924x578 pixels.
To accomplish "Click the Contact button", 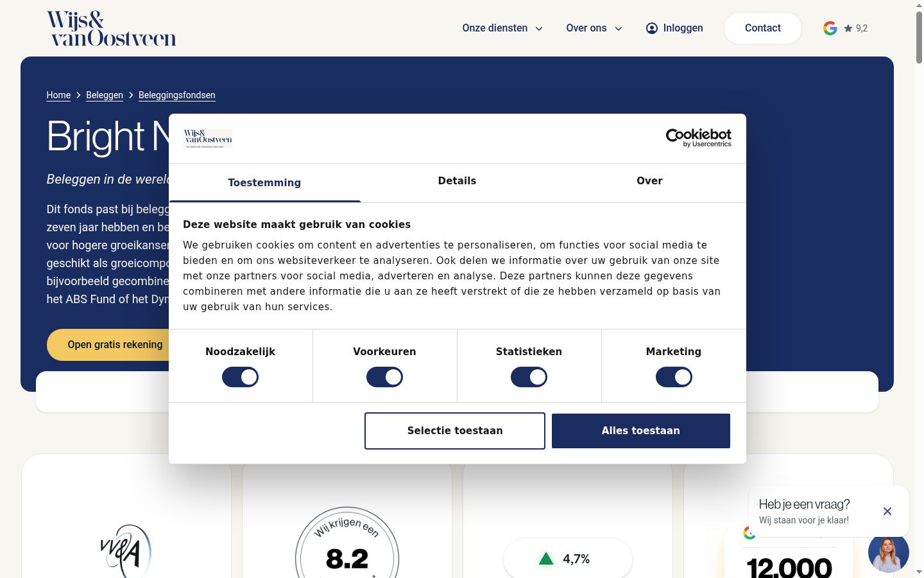I will click(763, 28).
